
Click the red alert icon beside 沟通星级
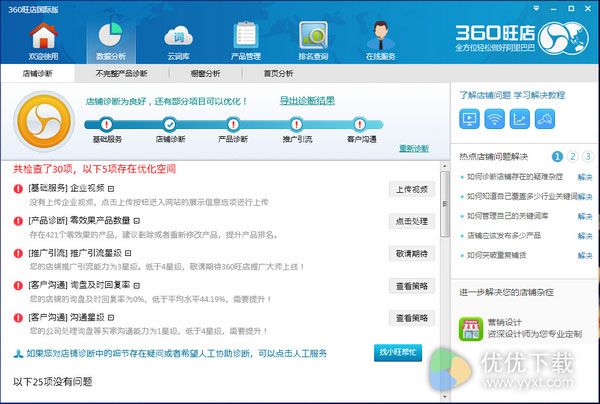tap(18, 318)
